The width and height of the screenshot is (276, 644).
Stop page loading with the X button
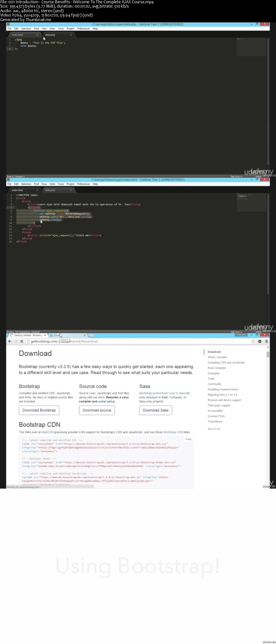coord(22,341)
